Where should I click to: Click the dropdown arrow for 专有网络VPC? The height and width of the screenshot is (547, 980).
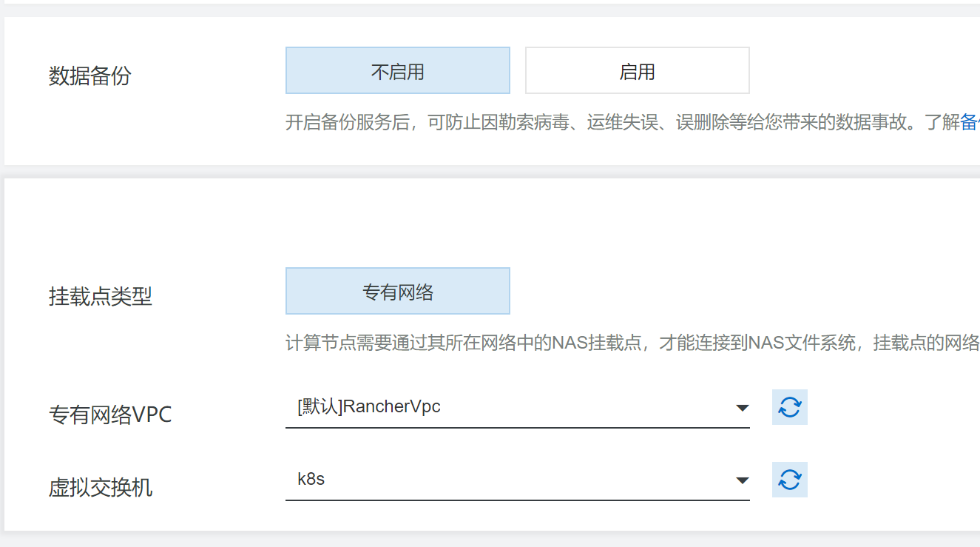click(743, 407)
